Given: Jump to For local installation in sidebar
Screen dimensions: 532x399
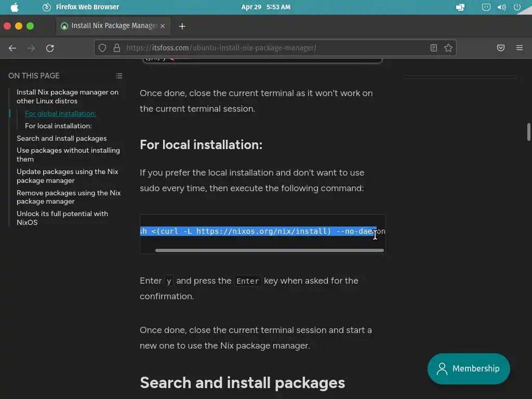Looking at the screenshot, I should (x=58, y=126).
